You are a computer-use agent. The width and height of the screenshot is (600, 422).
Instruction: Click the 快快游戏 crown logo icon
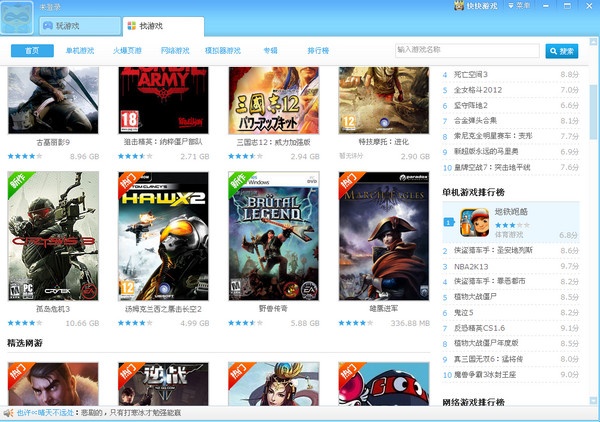point(459,6)
